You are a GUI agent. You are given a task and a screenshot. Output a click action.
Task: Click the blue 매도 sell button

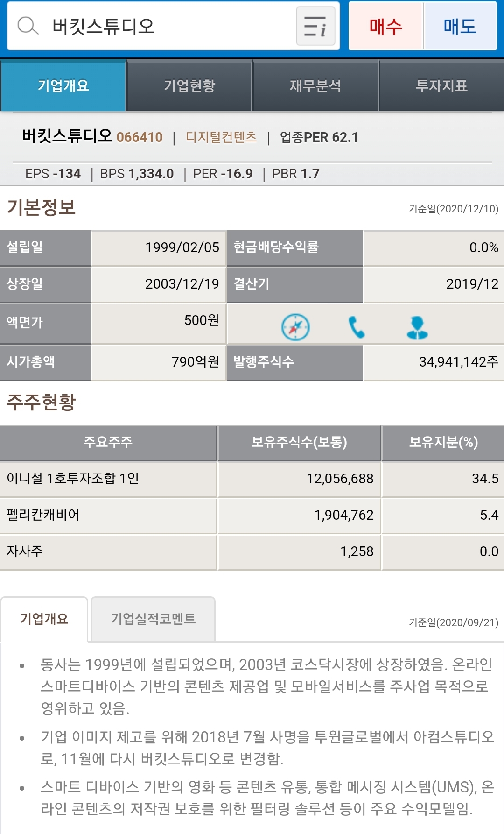pyautogui.click(x=460, y=26)
